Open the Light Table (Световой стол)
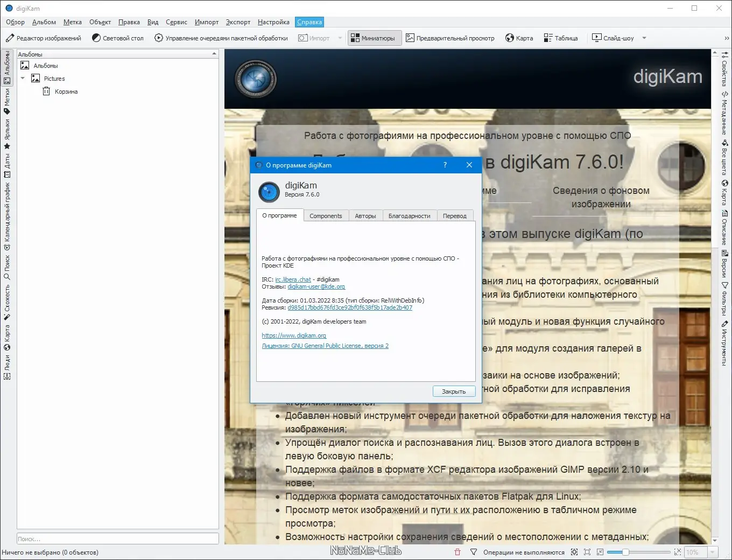Image resolution: width=732 pixels, height=560 pixels. click(x=118, y=38)
